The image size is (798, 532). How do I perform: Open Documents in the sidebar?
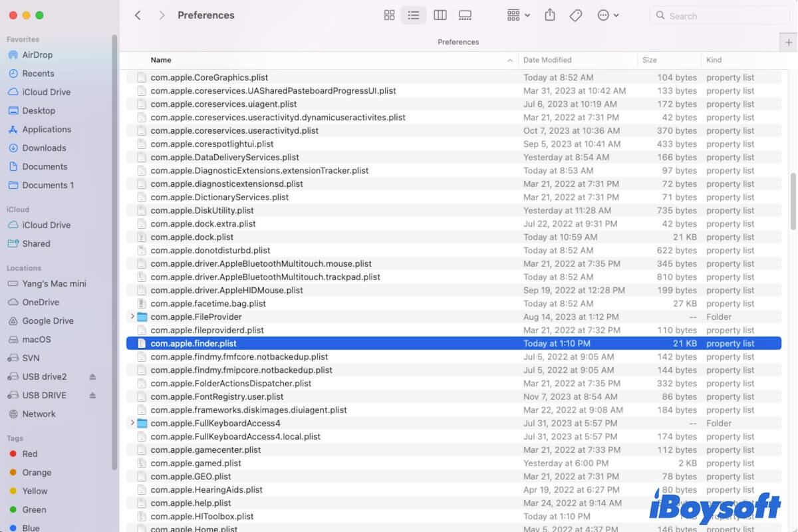(x=45, y=167)
